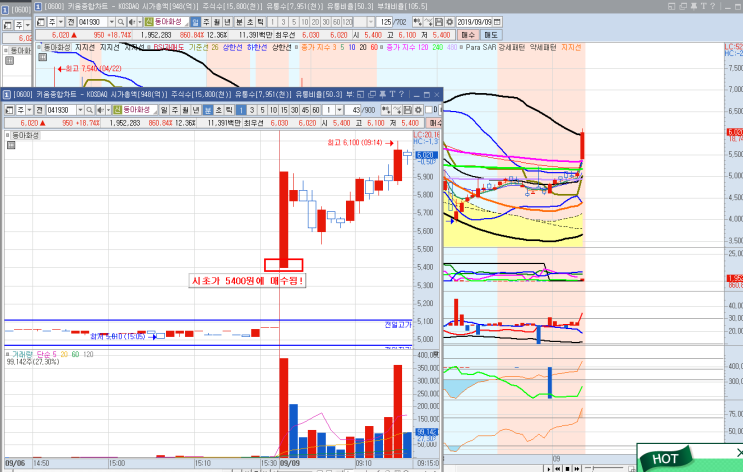Click line-tool icon next to save in front window
The image size is (743, 472).
pos(397,110)
